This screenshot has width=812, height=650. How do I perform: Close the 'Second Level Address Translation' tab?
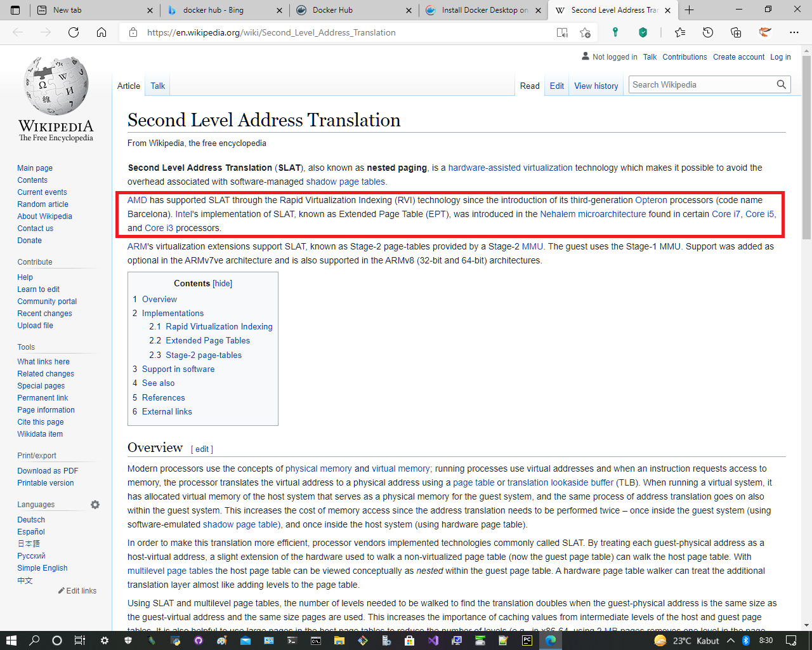coord(667,10)
